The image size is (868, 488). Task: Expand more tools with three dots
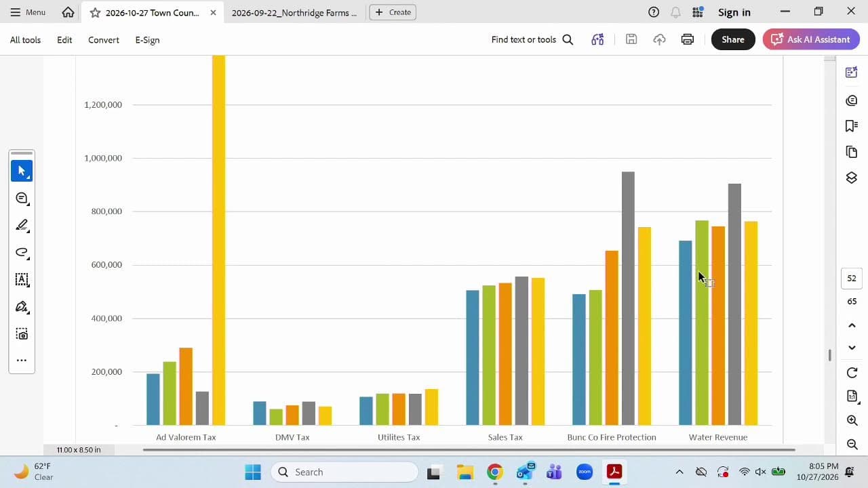tap(22, 361)
